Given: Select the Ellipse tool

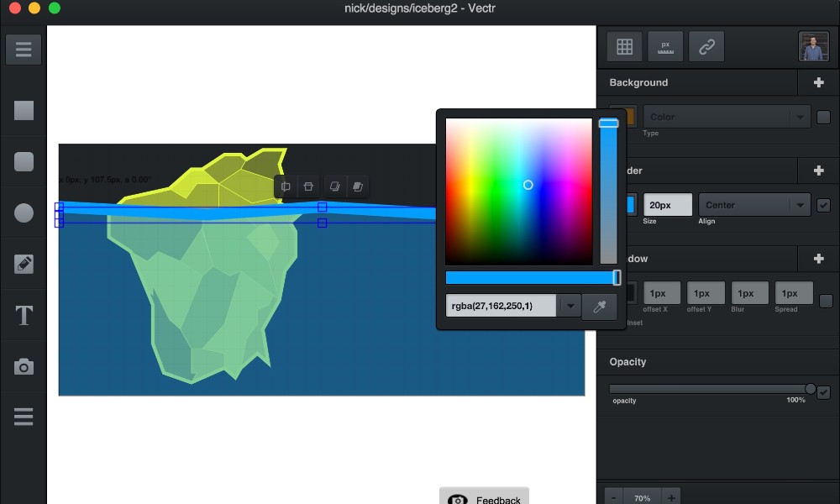Looking at the screenshot, I should coord(24,213).
